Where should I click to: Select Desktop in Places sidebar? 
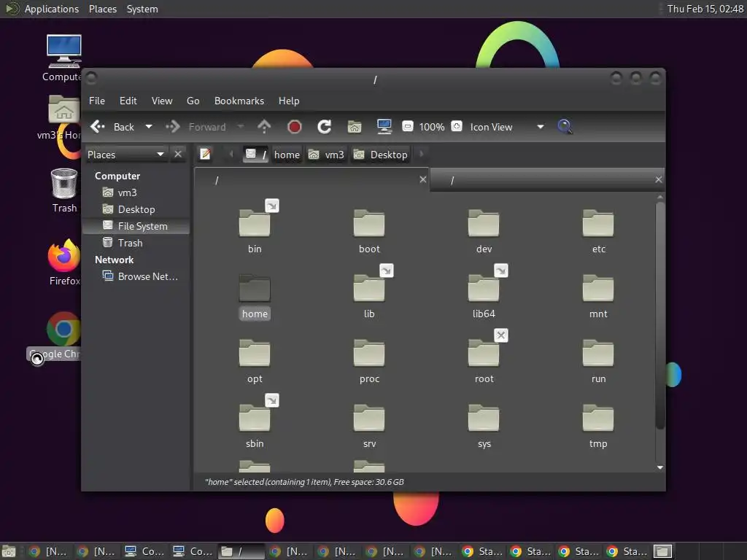click(x=136, y=209)
